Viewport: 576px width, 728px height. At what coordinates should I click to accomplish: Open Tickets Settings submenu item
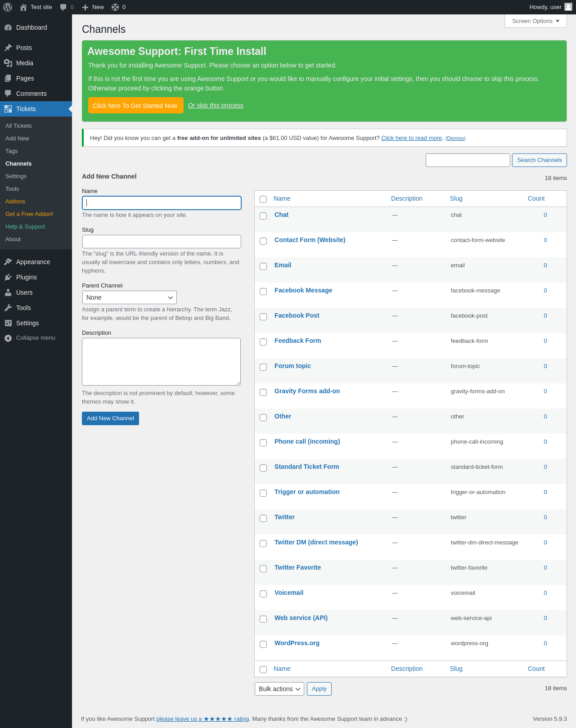(x=16, y=176)
